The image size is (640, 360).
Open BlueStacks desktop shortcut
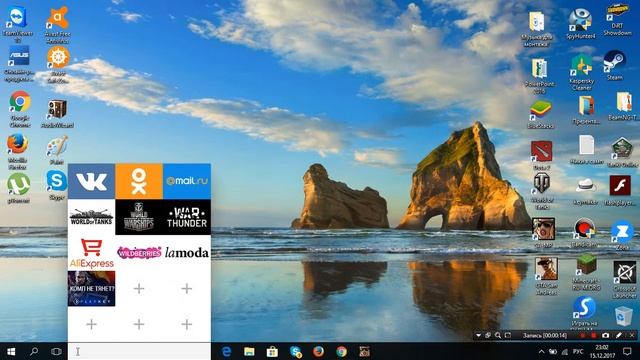[x=540, y=114]
